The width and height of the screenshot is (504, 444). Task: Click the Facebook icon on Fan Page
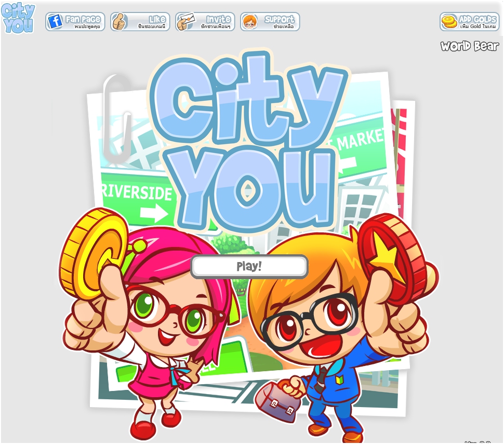pyautogui.click(x=55, y=22)
